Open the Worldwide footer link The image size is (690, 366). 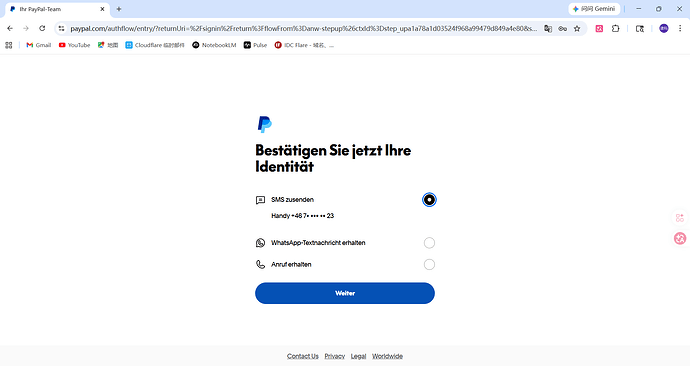[x=388, y=356]
